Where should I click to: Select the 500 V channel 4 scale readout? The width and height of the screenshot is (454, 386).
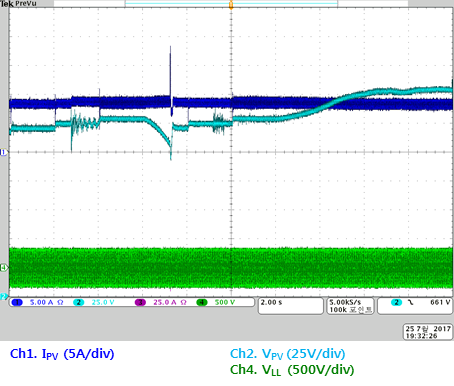(225, 302)
